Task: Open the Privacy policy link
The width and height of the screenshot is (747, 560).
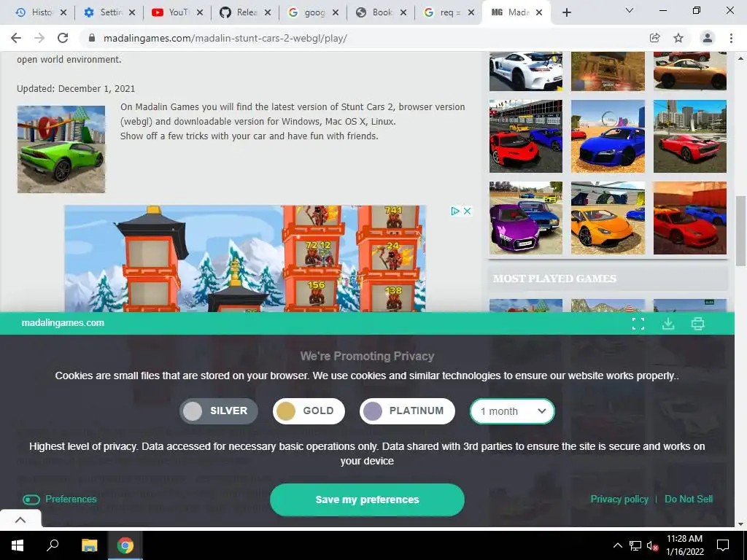Action: tap(619, 499)
